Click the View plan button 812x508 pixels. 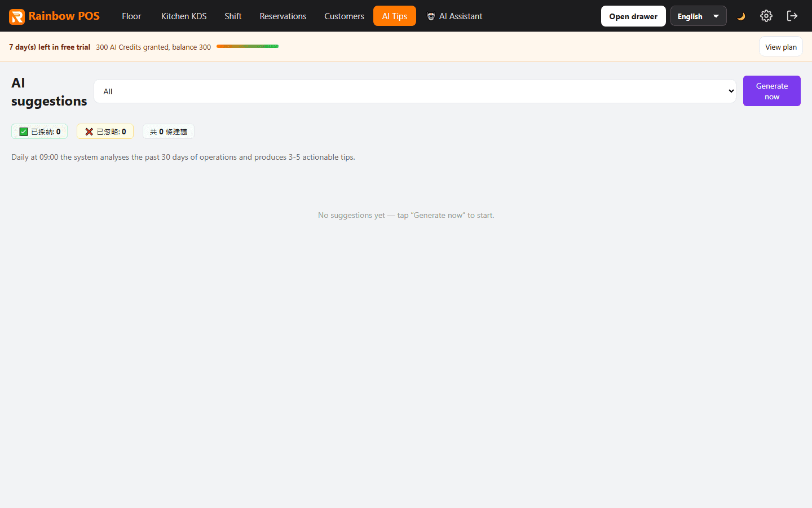[x=781, y=47]
